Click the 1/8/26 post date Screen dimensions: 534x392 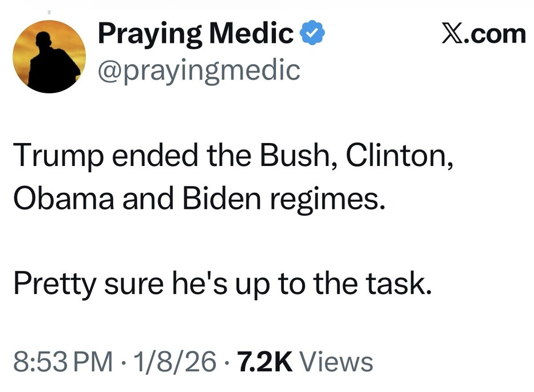coord(173,362)
